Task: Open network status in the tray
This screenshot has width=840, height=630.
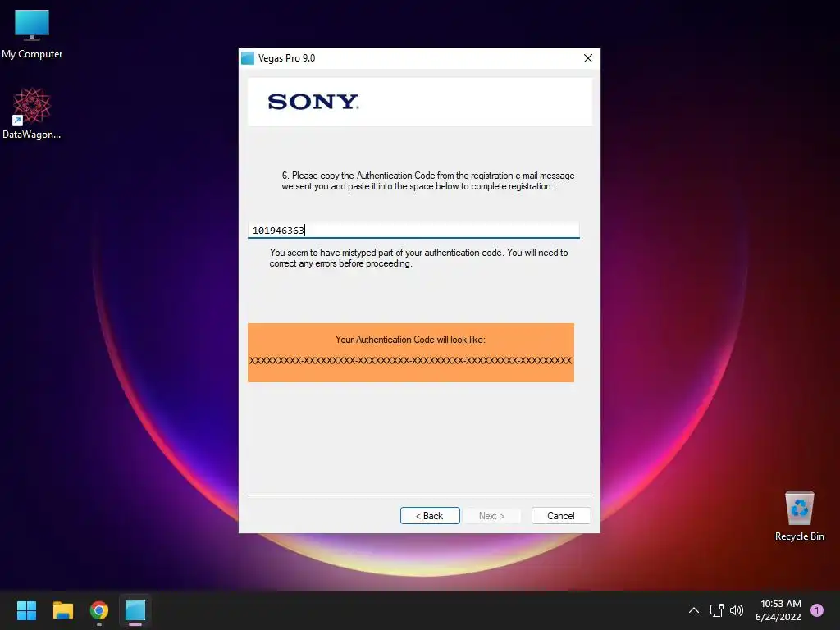Action: (717, 610)
